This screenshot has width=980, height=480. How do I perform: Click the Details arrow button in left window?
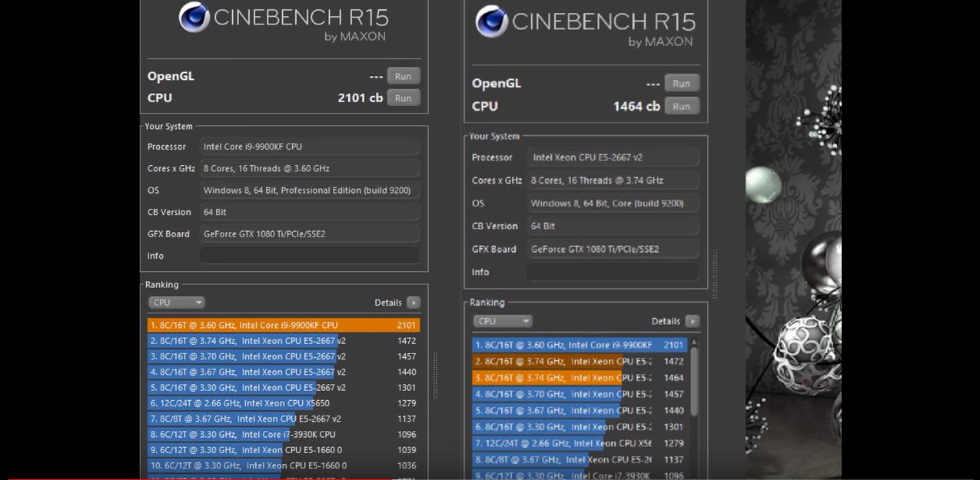pos(414,303)
